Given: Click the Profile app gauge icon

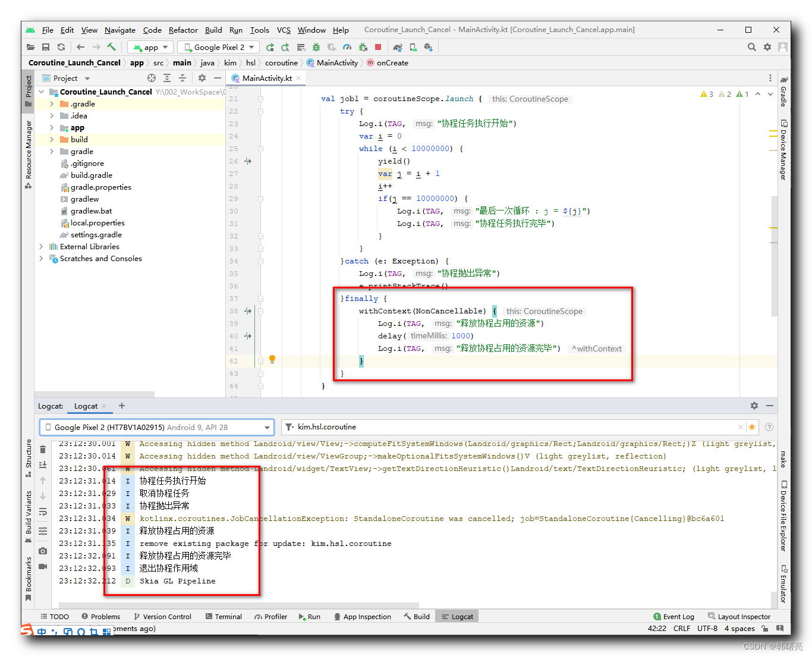Looking at the screenshot, I should pyautogui.click(x=347, y=47).
